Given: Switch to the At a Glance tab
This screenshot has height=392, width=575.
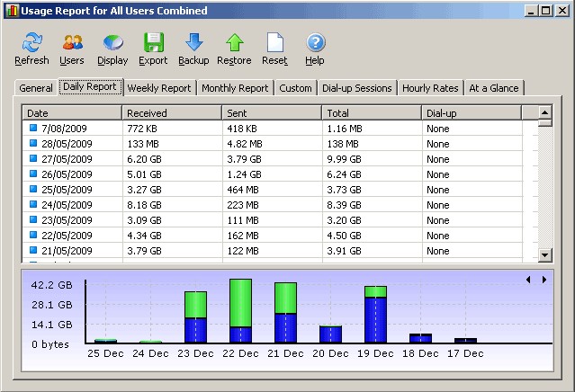Looking at the screenshot, I should pyautogui.click(x=494, y=88).
